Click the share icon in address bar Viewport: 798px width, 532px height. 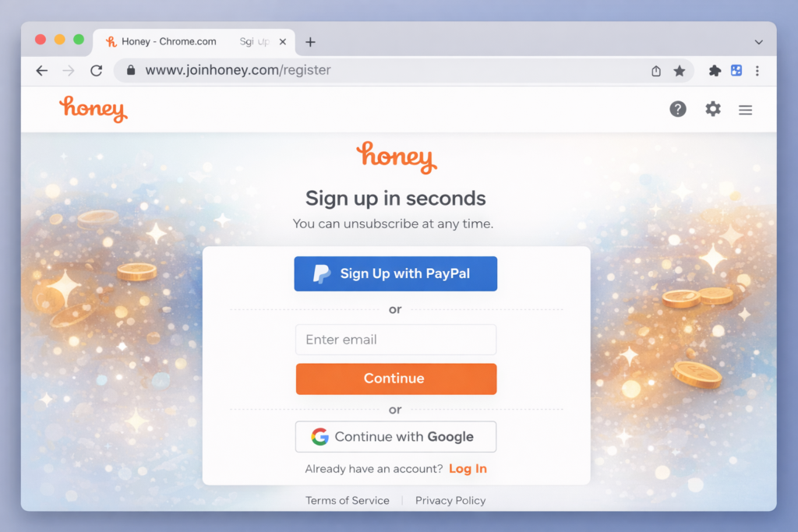point(656,71)
